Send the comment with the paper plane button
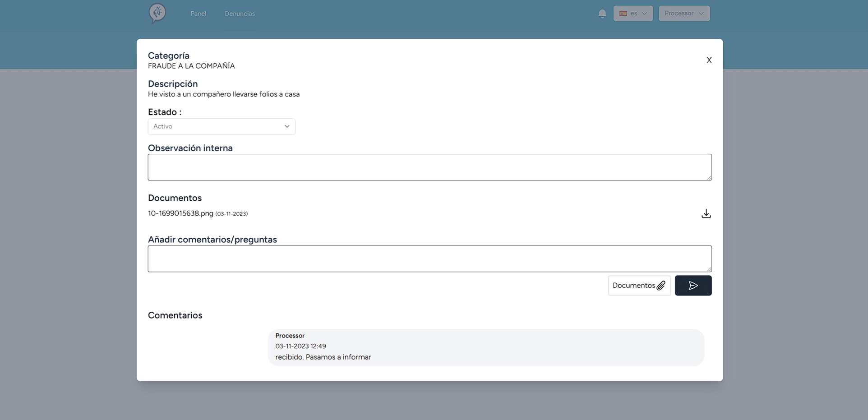The image size is (868, 420). pos(693,286)
